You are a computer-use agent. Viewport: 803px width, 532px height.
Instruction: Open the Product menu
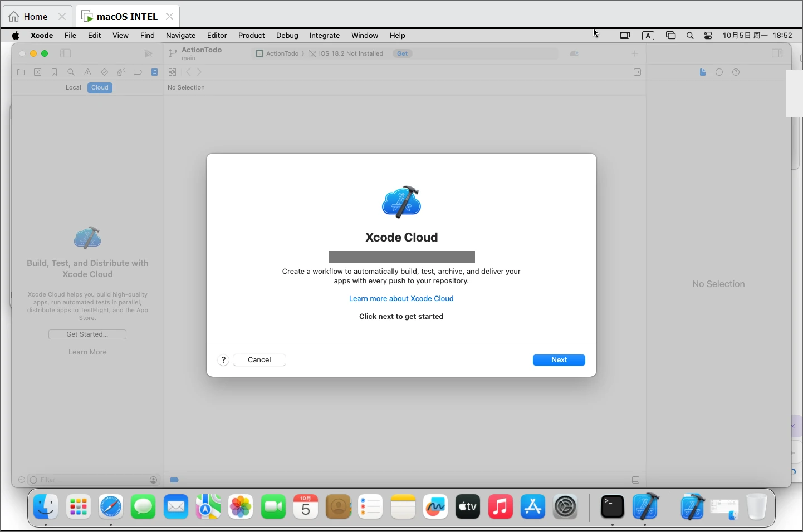(252, 36)
